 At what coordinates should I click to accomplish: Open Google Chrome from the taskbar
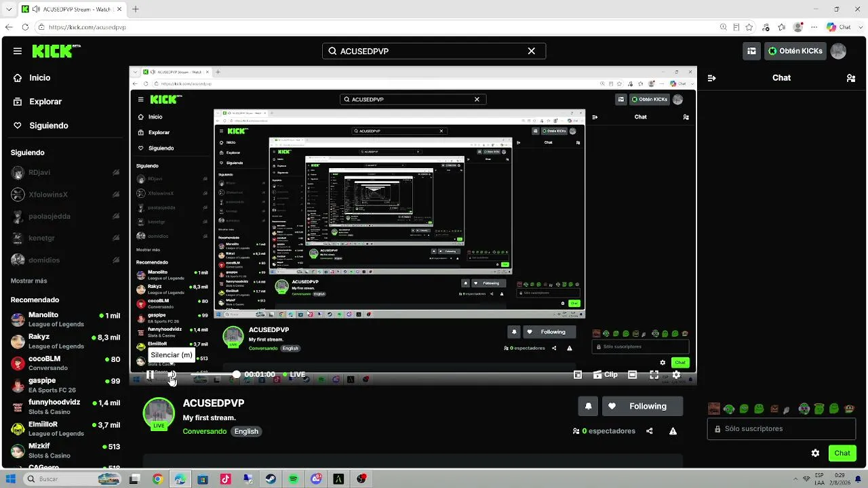click(x=157, y=479)
